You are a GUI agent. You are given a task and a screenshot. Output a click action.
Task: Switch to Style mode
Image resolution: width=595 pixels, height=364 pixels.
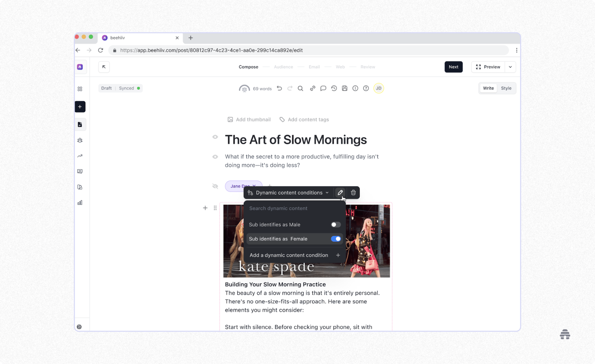[506, 88]
